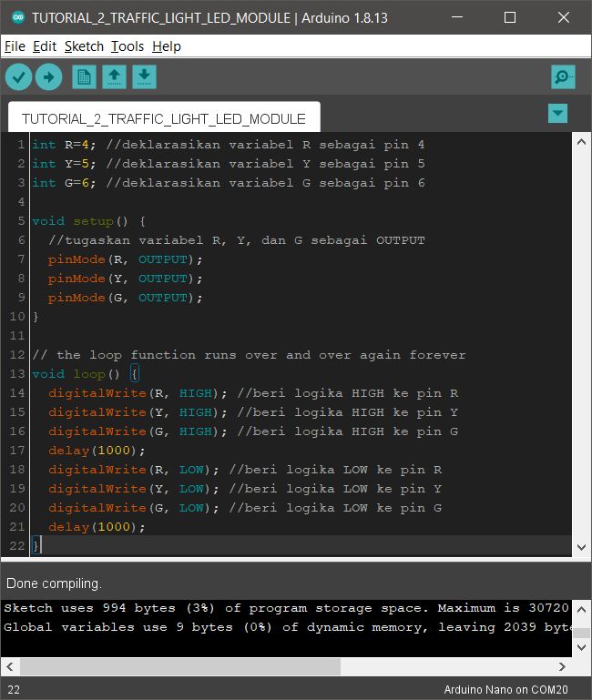Viewport: 592px width, 700px height.
Task: Click the Verify sketch checkmark button
Action: [18, 76]
